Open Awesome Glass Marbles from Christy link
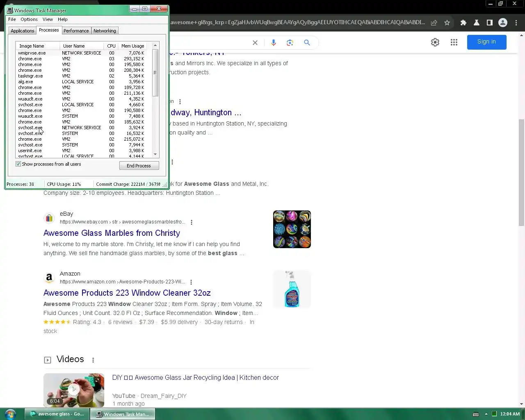 [x=112, y=233]
